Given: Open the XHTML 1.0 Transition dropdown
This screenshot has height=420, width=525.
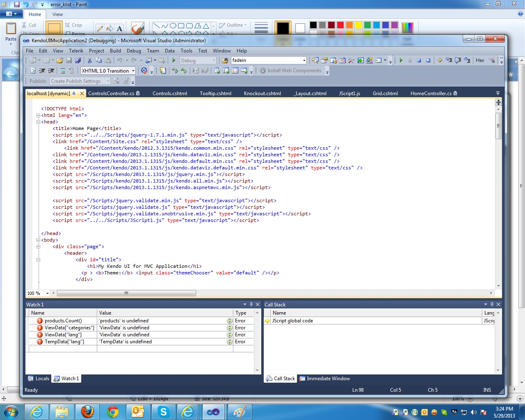Looking at the screenshot, I should 133,71.
